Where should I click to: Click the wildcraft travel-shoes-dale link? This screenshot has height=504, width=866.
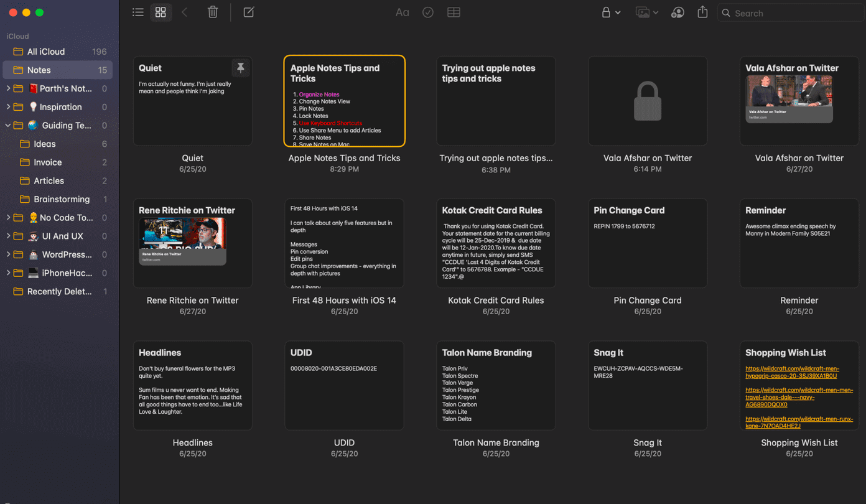click(799, 397)
